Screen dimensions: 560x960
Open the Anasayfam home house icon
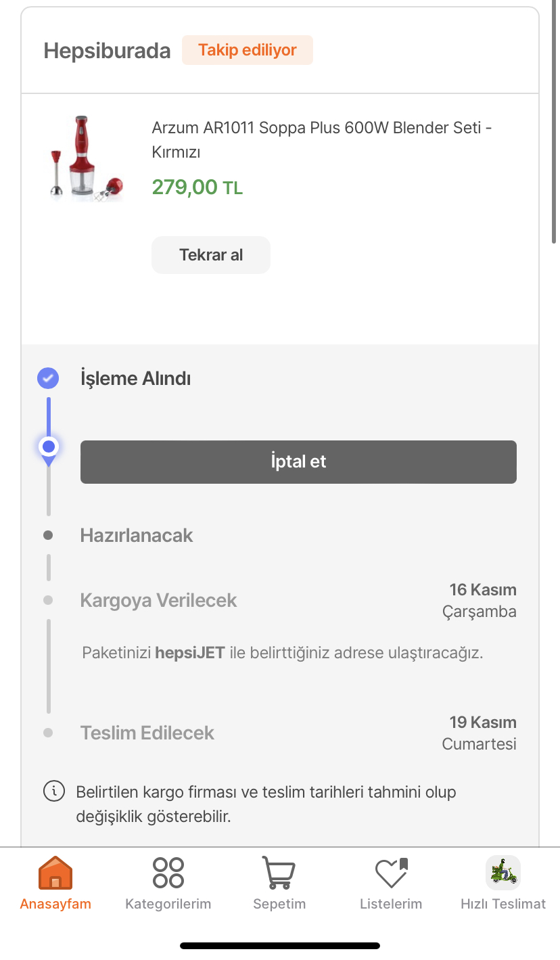coord(55,873)
